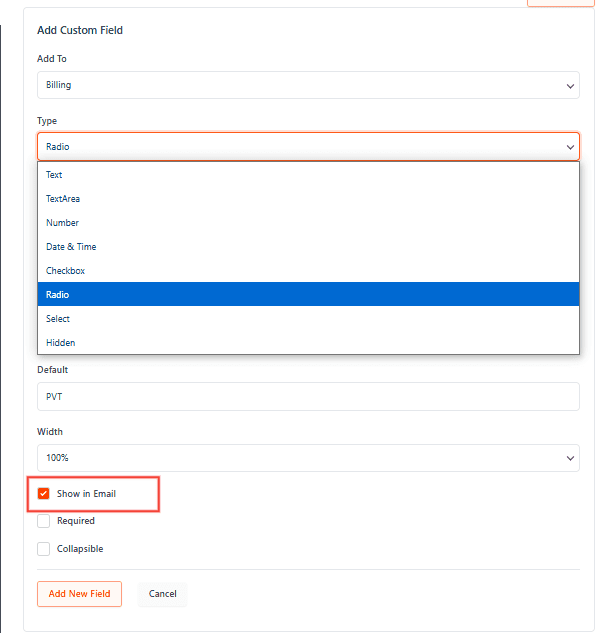Screen dimensions: 615x633
Task: Enable the Required checkbox
Action: tap(44, 521)
